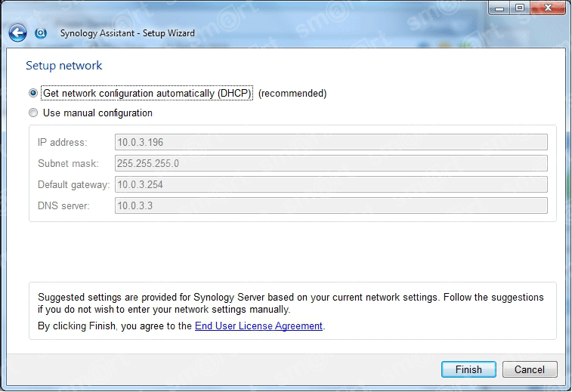Click the (recommended) text beside DHCP option
This screenshot has height=392, width=572.
tap(292, 94)
